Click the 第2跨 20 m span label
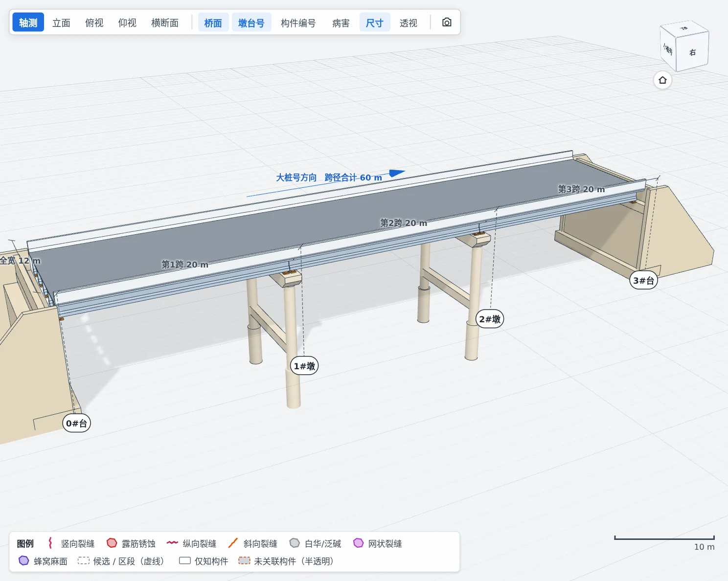 pos(404,223)
